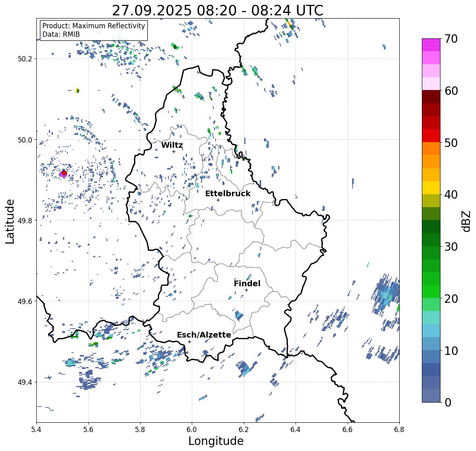Click the latitude tick 49.4
Image resolution: width=476 pixels, height=451 pixels.
pos(25,382)
